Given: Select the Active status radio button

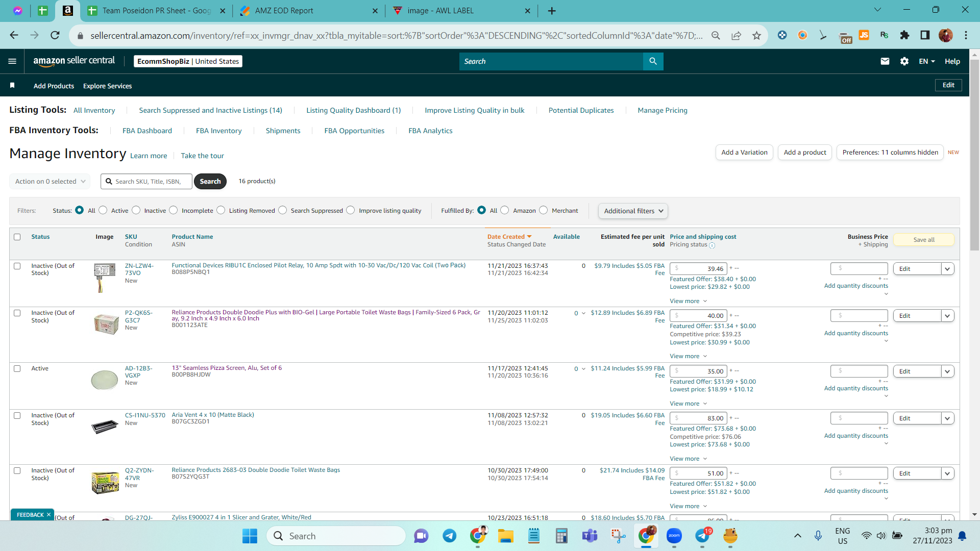Looking at the screenshot, I should 103,210.
